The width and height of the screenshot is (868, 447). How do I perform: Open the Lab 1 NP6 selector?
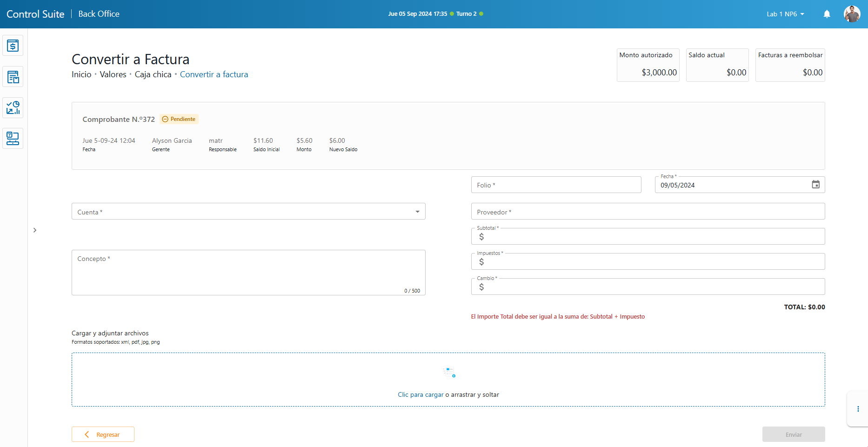(785, 14)
